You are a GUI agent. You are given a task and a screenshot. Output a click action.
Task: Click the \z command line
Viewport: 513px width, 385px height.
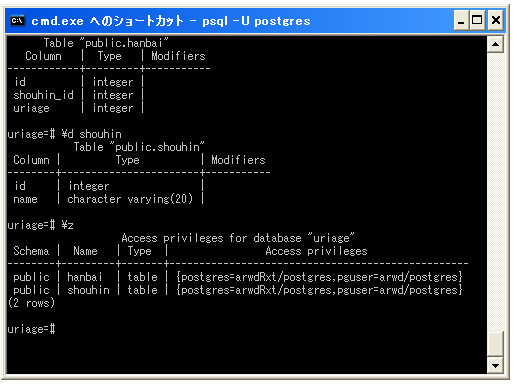(40, 225)
